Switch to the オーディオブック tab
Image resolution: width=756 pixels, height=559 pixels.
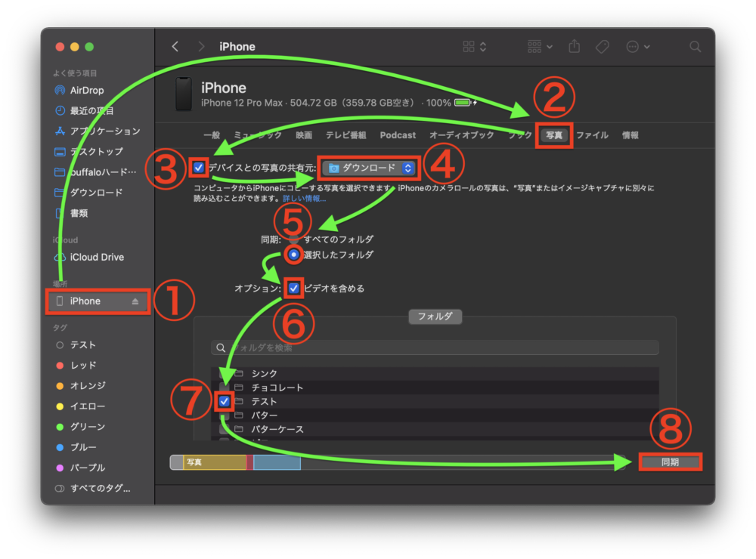462,135
